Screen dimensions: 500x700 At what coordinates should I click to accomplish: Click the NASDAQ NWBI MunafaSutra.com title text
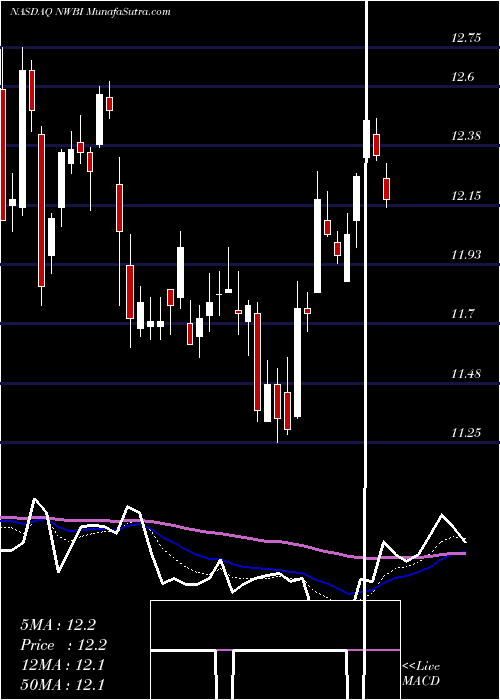[x=90, y=12]
